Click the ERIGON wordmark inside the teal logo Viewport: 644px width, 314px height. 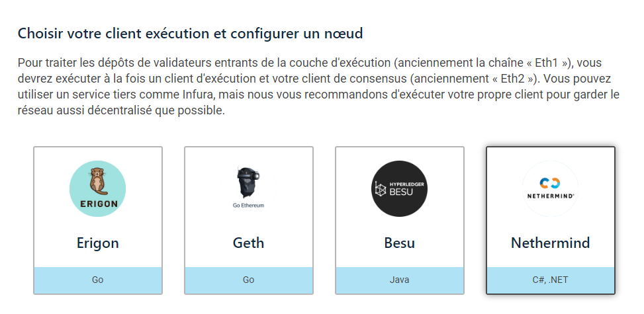(x=97, y=203)
